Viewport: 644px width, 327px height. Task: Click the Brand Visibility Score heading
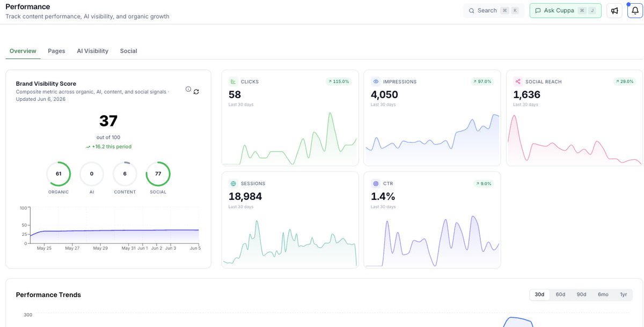point(46,84)
